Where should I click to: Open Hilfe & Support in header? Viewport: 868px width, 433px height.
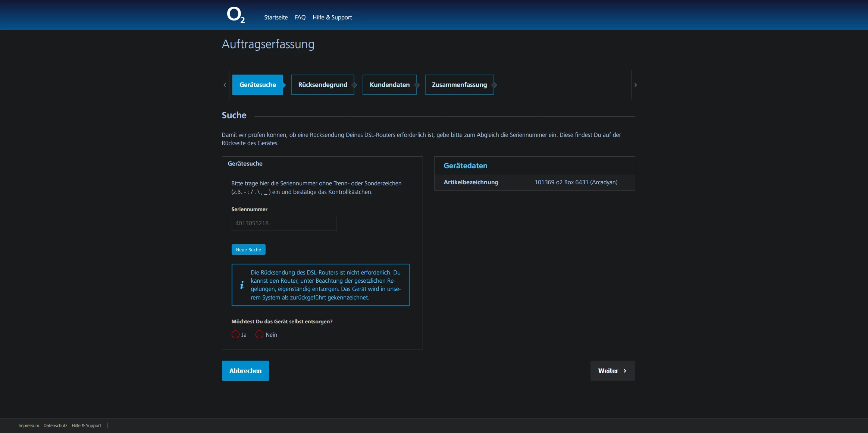coord(332,18)
